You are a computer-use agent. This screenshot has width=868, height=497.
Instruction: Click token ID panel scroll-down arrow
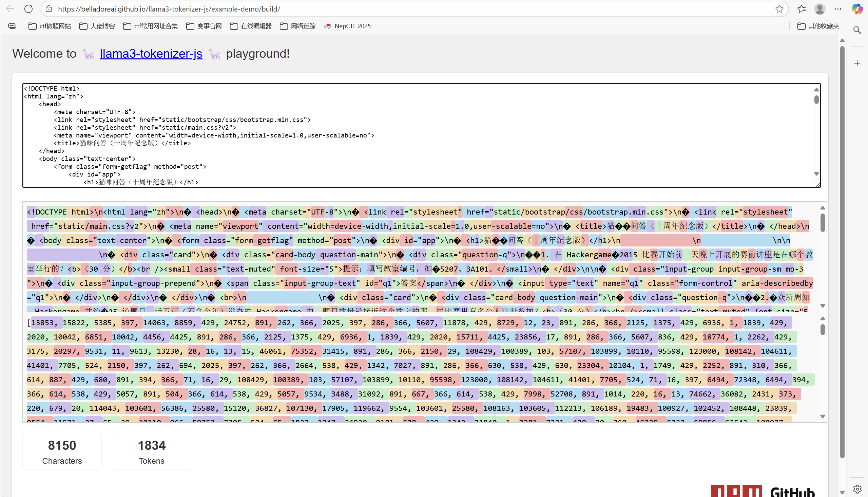pos(823,417)
